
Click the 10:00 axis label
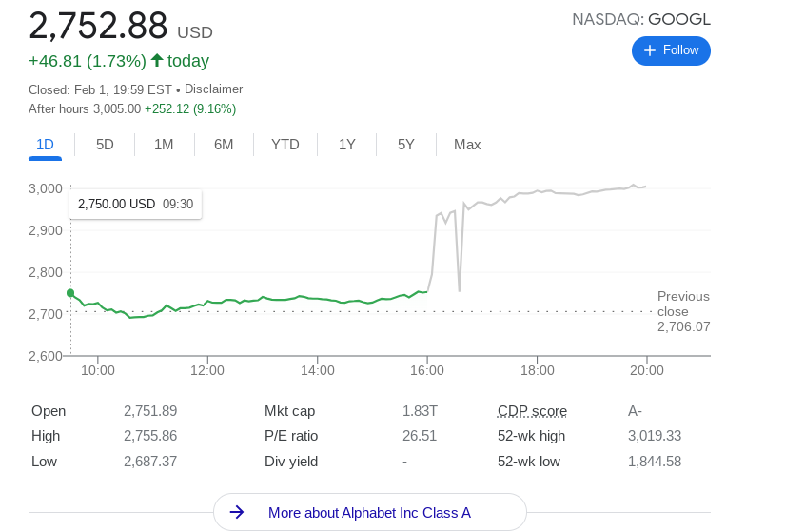point(98,371)
